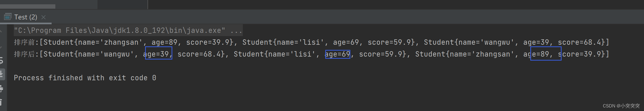The height and width of the screenshot is (111, 644).
Task: Click the 排序前 output line
Action: (311, 42)
